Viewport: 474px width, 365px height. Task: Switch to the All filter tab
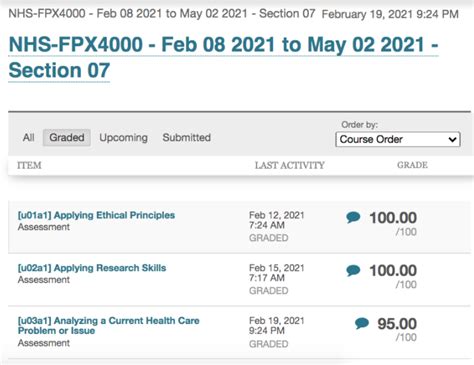28,137
